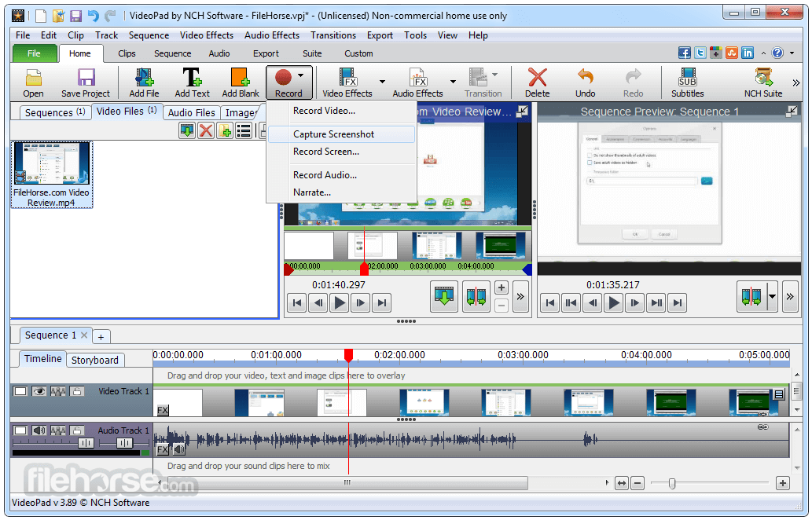Click the LinkedIn share icon
Viewport: 812px width, 520px height.
coord(748,53)
